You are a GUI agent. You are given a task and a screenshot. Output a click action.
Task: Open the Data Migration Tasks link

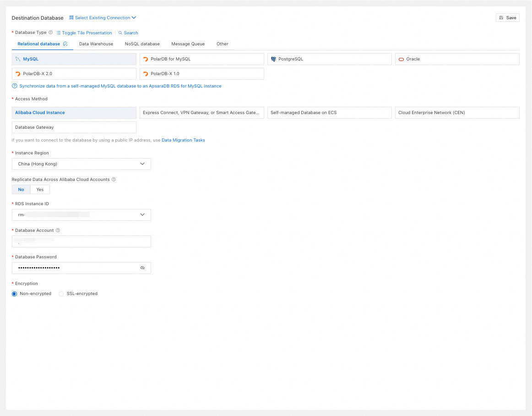(x=183, y=140)
